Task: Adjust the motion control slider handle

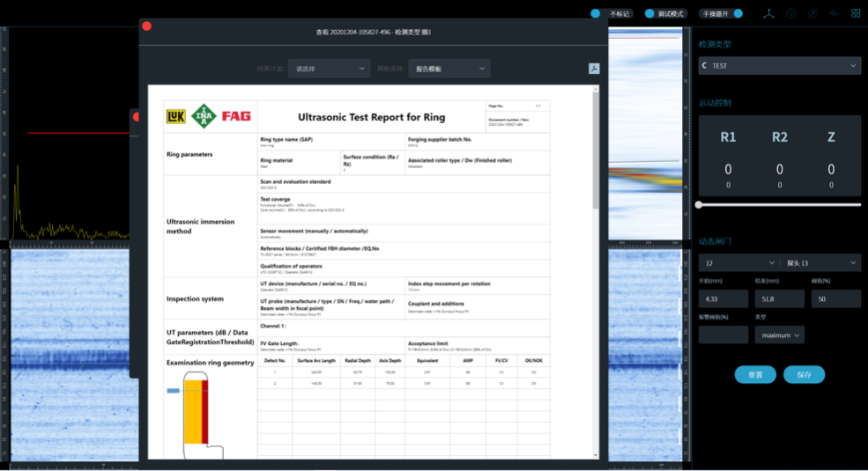Action: click(699, 204)
